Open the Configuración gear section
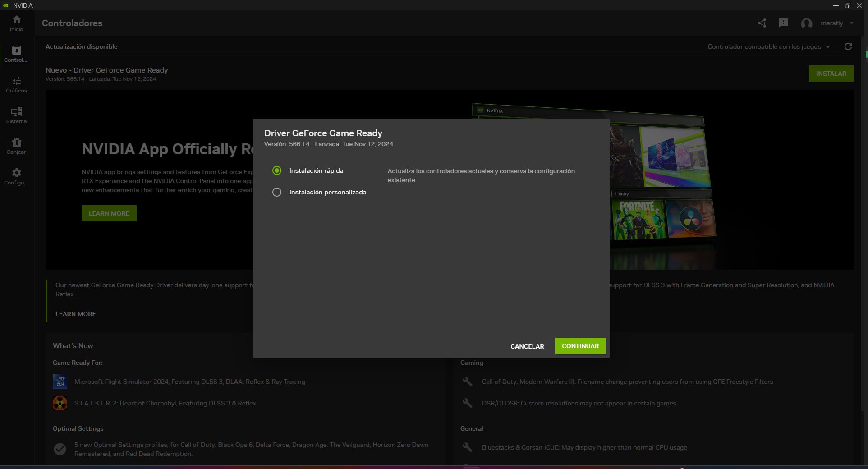The width and height of the screenshot is (868, 469). (x=17, y=177)
